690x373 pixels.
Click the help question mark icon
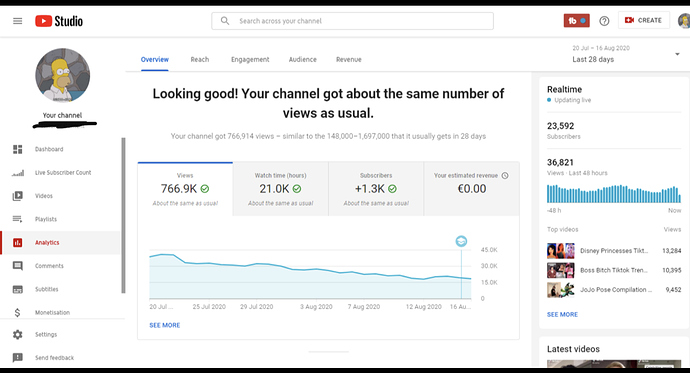click(x=604, y=21)
